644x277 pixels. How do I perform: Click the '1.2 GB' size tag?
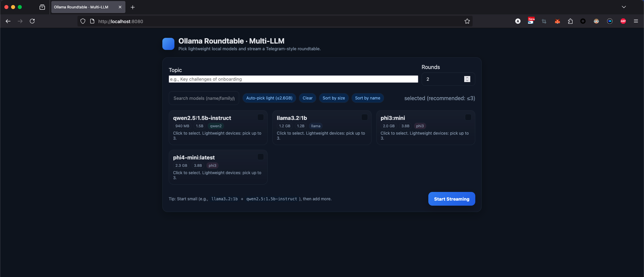pyautogui.click(x=285, y=126)
